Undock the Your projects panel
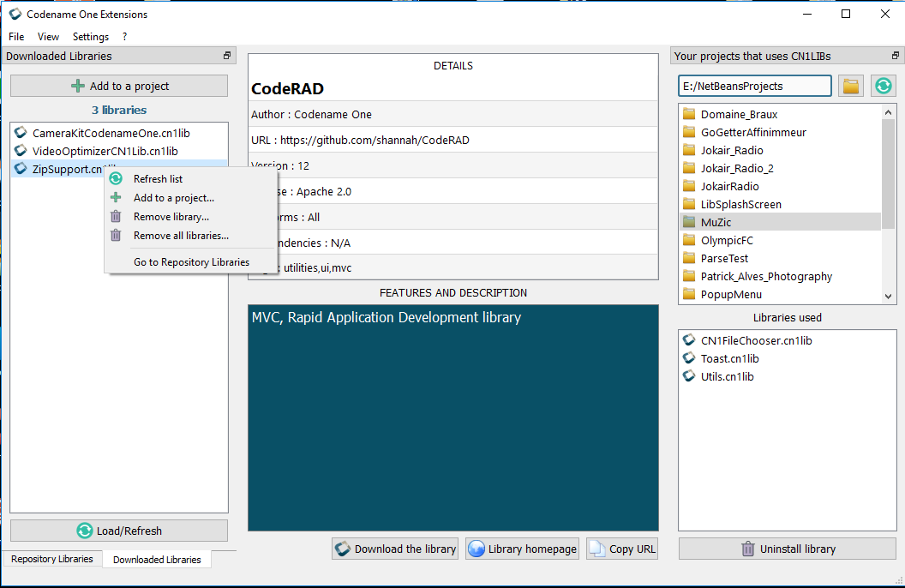The image size is (905, 588). (x=896, y=56)
